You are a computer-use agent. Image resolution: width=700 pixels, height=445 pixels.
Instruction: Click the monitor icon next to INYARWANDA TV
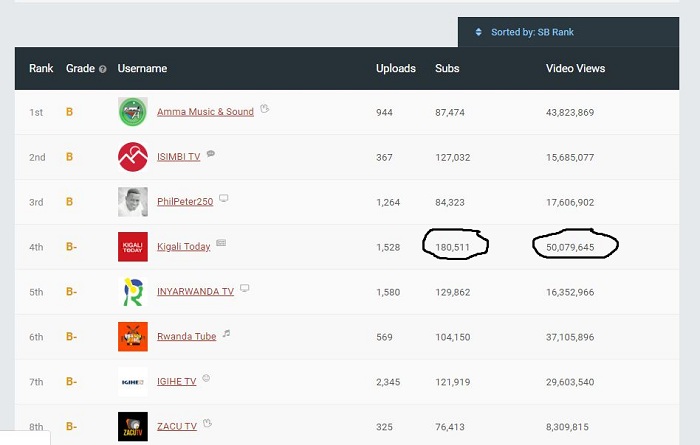(x=244, y=288)
